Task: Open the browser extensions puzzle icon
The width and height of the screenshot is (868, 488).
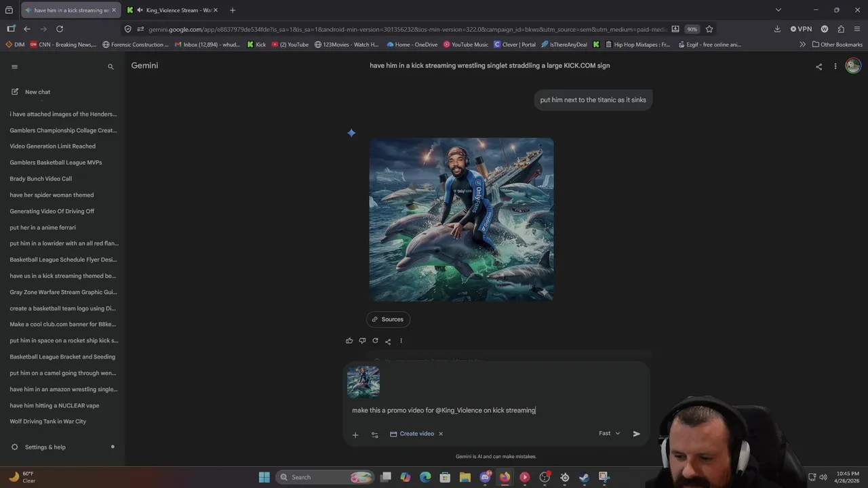Action: click(841, 29)
